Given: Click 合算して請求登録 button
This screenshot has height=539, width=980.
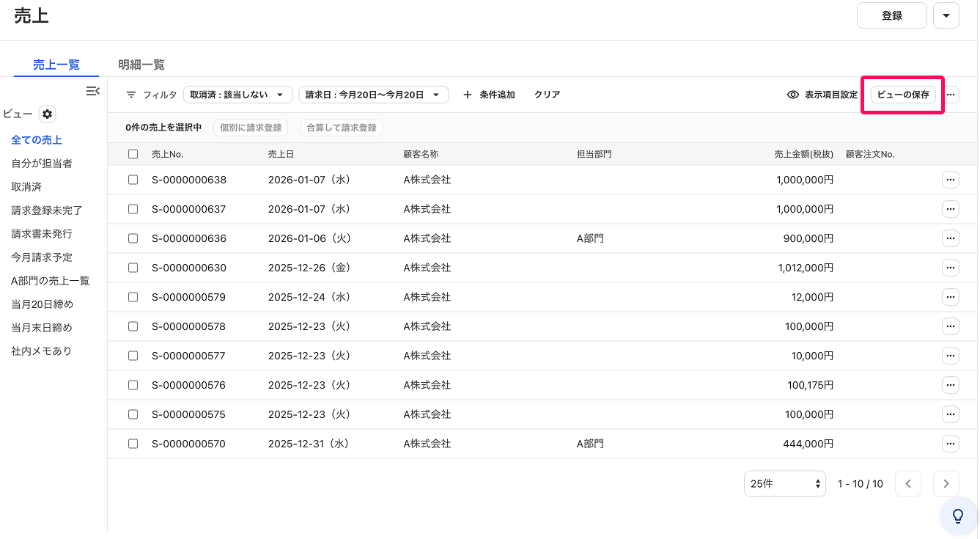Looking at the screenshot, I should tap(342, 128).
